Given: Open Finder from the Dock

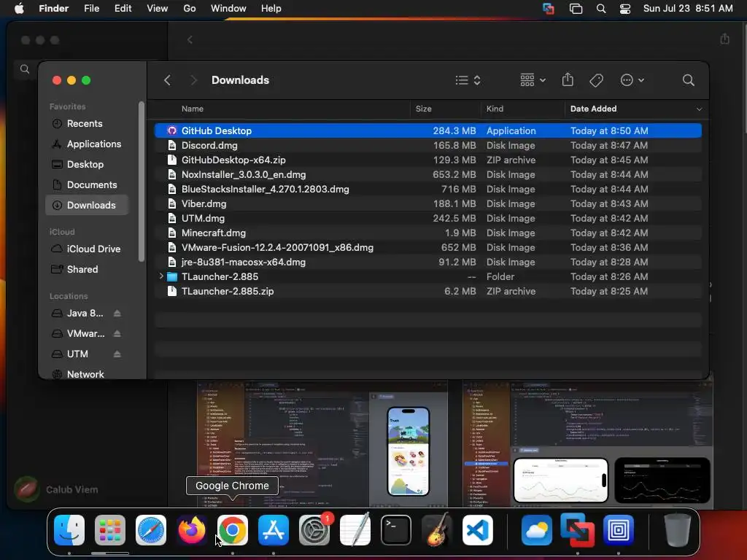Looking at the screenshot, I should tap(69, 529).
